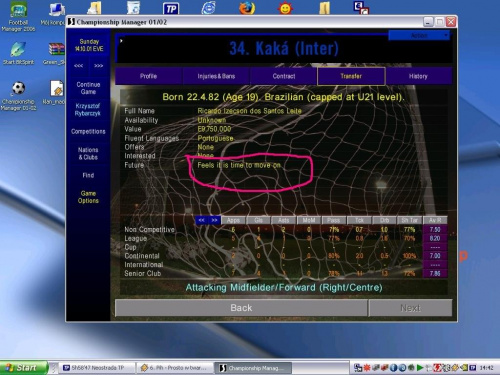Open Game Options in the sidebar
Image resolution: width=500 pixels, height=375 pixels.
(x=88, y=197)
